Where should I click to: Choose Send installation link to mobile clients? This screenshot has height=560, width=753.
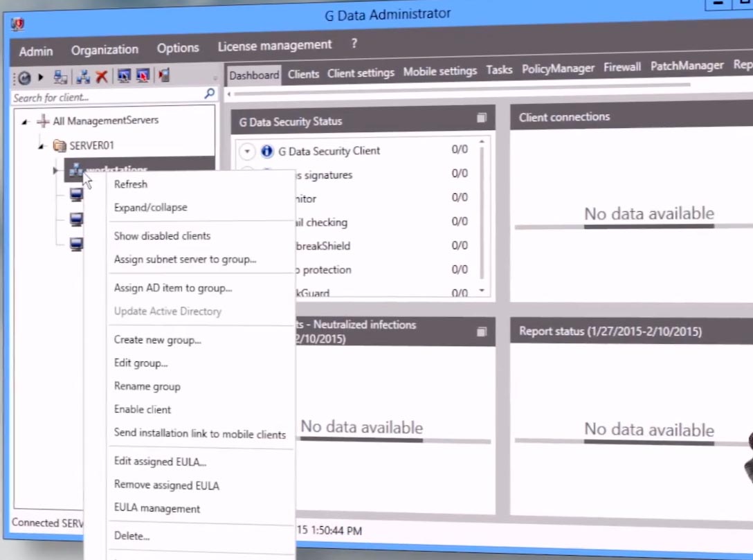pos(200,433)
